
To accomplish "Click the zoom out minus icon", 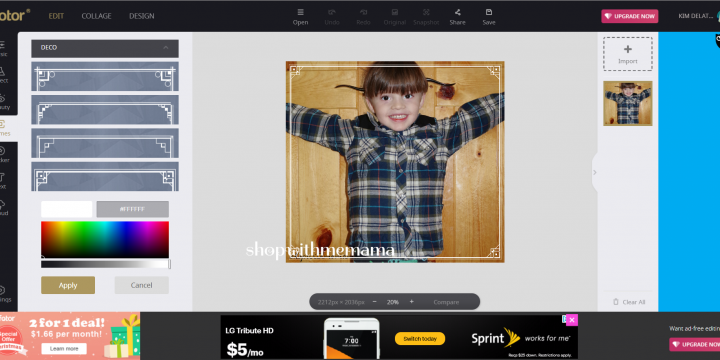I will pos(375,302).
